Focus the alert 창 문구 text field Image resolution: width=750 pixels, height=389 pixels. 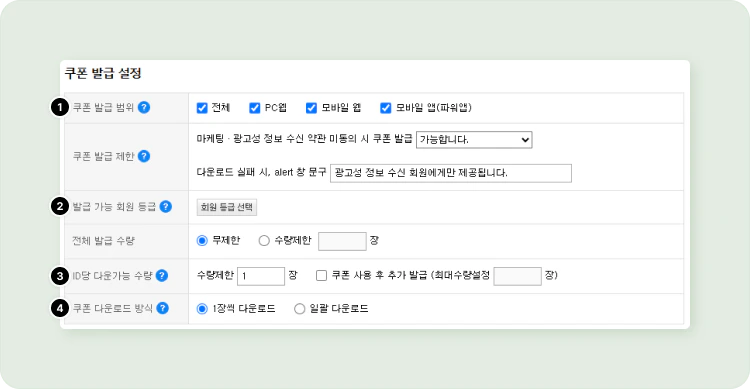pos(451,173)
